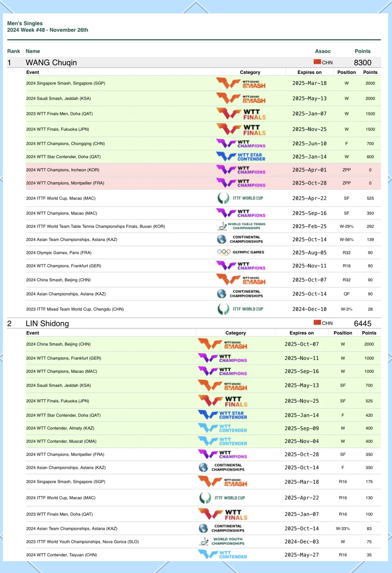Click WTT Contender logo in Taiyuan row
The height and width of the screenshot is (573, 392).
click(223, 555)
